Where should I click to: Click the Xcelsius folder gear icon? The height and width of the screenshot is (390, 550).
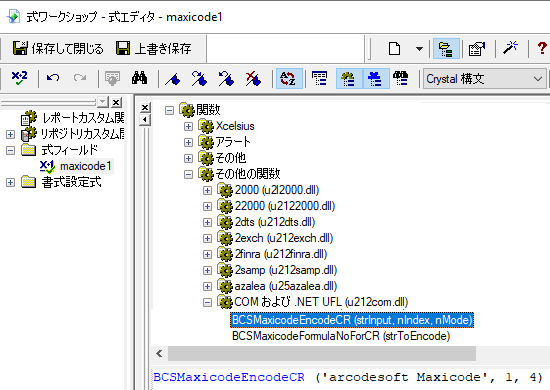click(206, 126)
